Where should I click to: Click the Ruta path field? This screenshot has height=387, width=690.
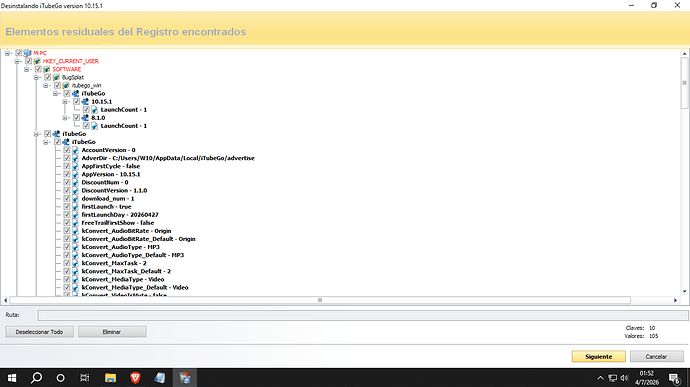coord(363,315)
